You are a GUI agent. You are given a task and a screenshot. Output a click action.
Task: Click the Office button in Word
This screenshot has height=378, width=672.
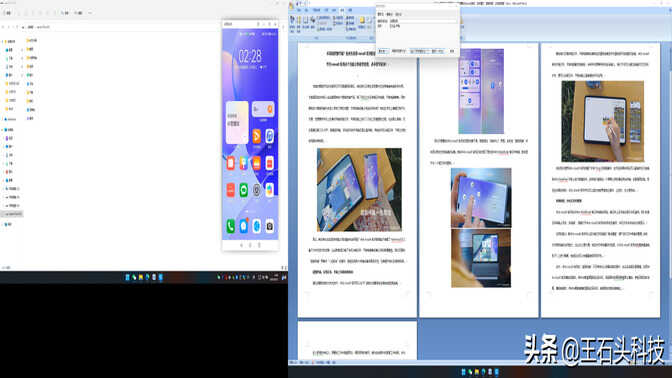pyautogui.click(x=292, y=5)
